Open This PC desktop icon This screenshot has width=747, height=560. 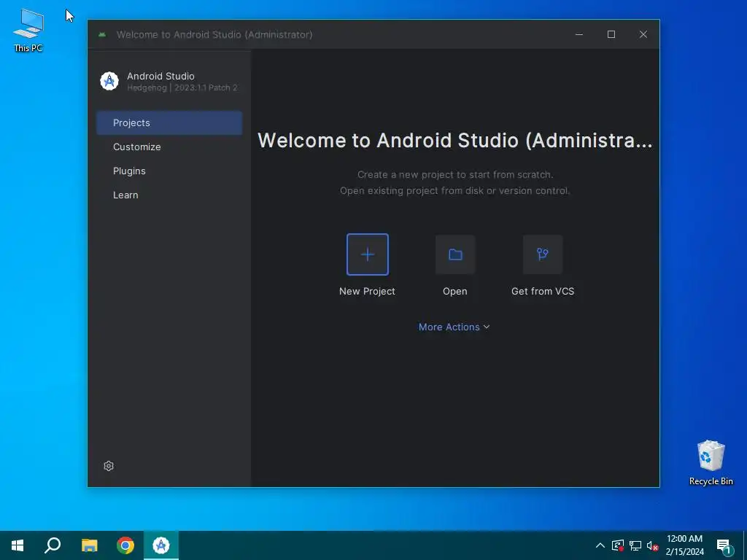pos(28,31)
